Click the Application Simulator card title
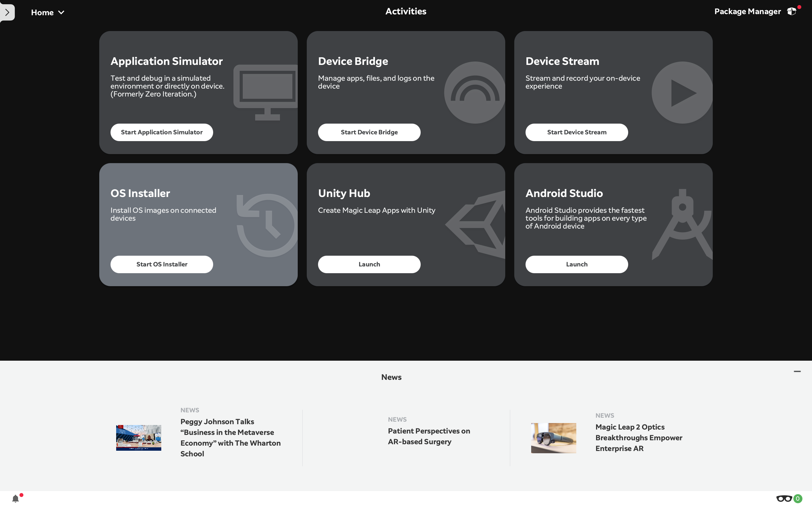812x508 pixels. (x=166, y=61)
